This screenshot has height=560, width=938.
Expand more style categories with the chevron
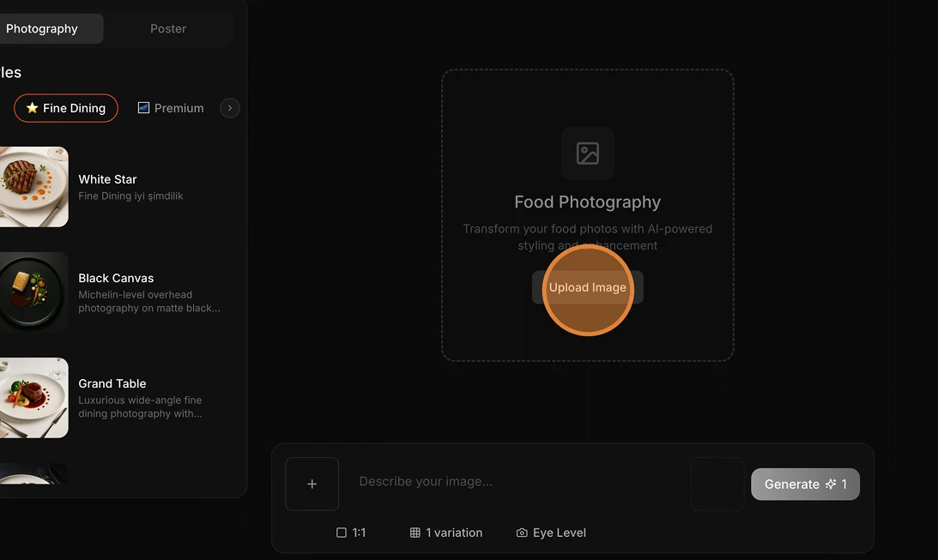[x=229, y=108]
